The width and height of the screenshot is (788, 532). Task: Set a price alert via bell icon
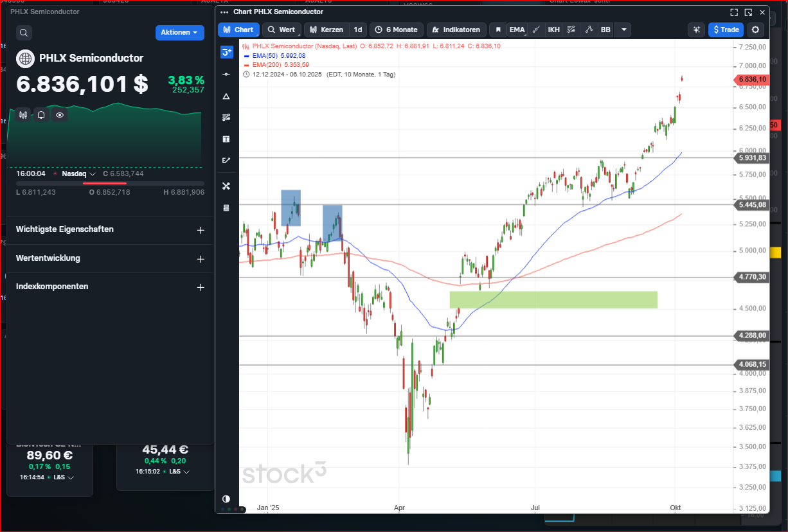click(x=41, y=115)
